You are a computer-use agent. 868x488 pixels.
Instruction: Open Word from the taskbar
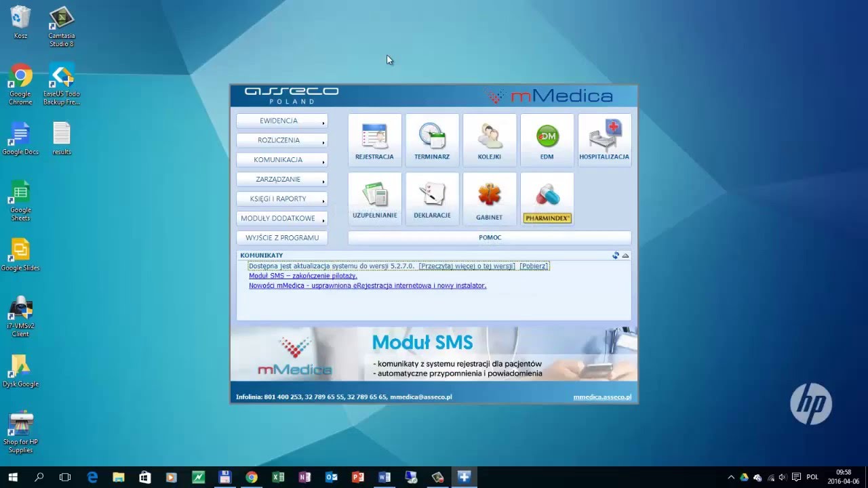coord(384,477)
